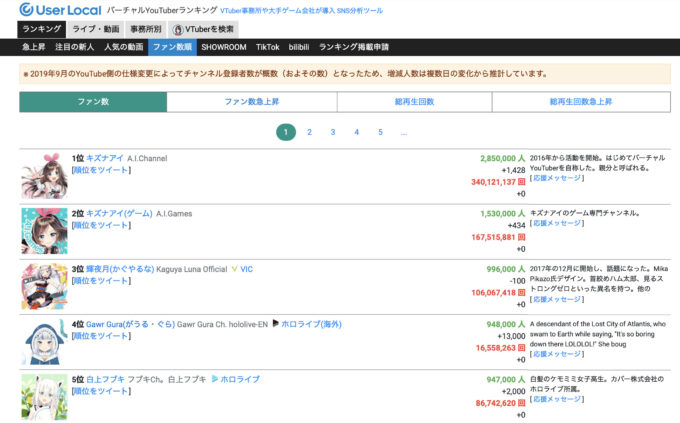
Task: Open the 輝夜月(かぐやるな) name link
Action: pyautogui.click(x=120, y=269)
